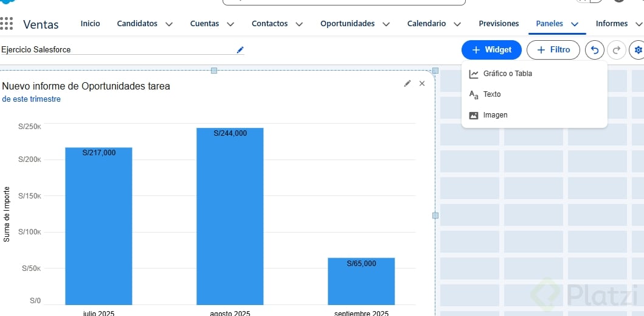This screenshot has width=644, height=316.
Task: Expand the Oportunidades tab dropdown chevron
Action: click(x=386, y=24)
